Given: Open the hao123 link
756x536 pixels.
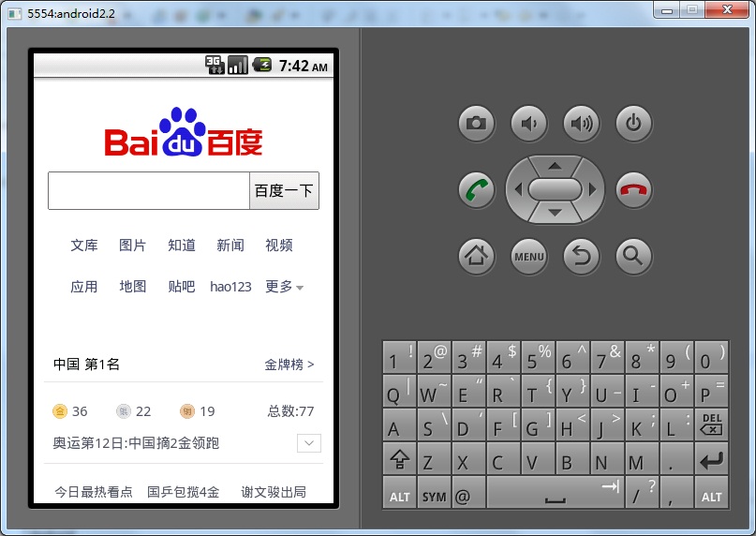Looking at the screenshot, I should (x=230, y=287).
